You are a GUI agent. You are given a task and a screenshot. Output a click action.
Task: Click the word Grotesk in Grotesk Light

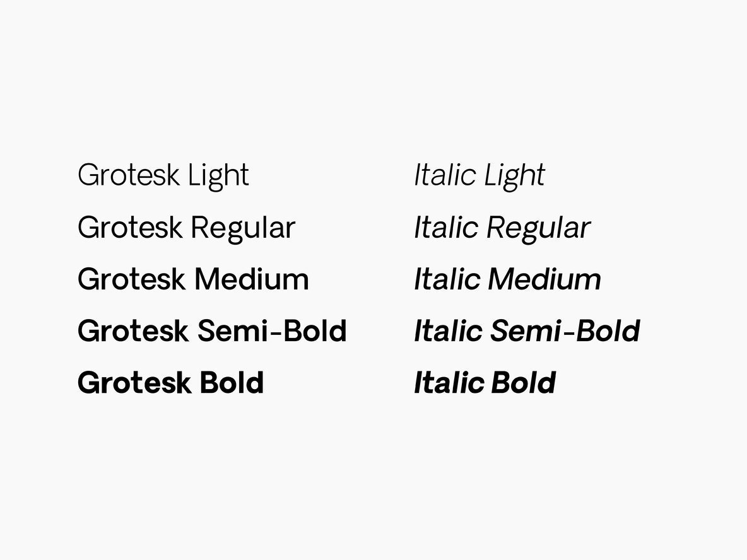click(x=128, y=175)
